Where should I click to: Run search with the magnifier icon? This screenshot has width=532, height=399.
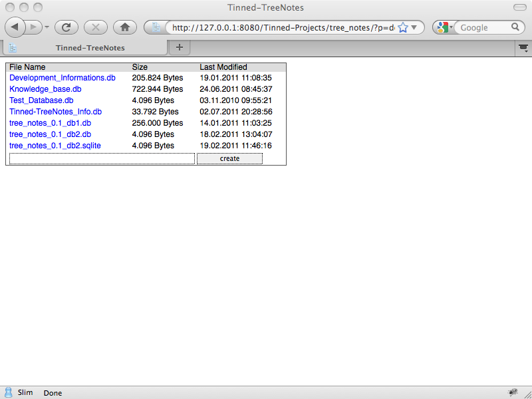coord(515,27)
